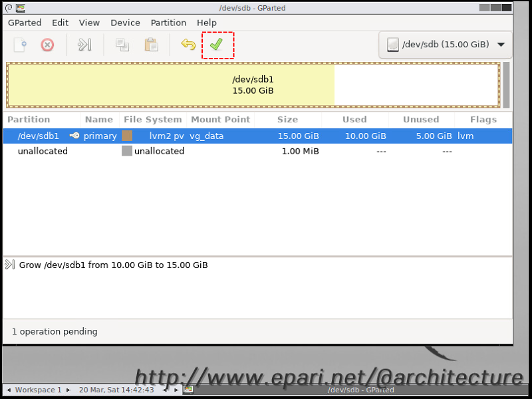The height and width of the screenshot is (399, 532).
Task: Click the 1.00 MiB unallocated size cell
Action: [301, 152]
